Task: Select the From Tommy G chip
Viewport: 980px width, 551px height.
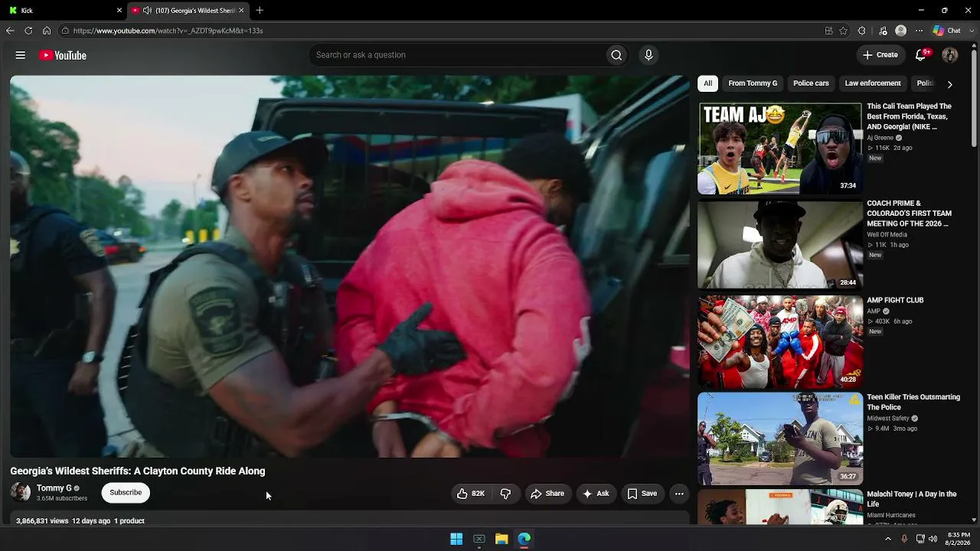Action: point(753,83)
